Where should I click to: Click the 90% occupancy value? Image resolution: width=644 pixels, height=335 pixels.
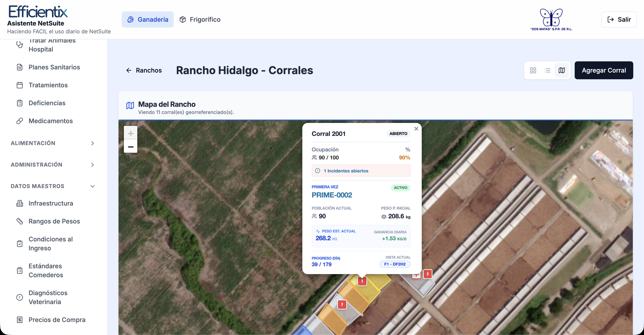tap(405, 158)
